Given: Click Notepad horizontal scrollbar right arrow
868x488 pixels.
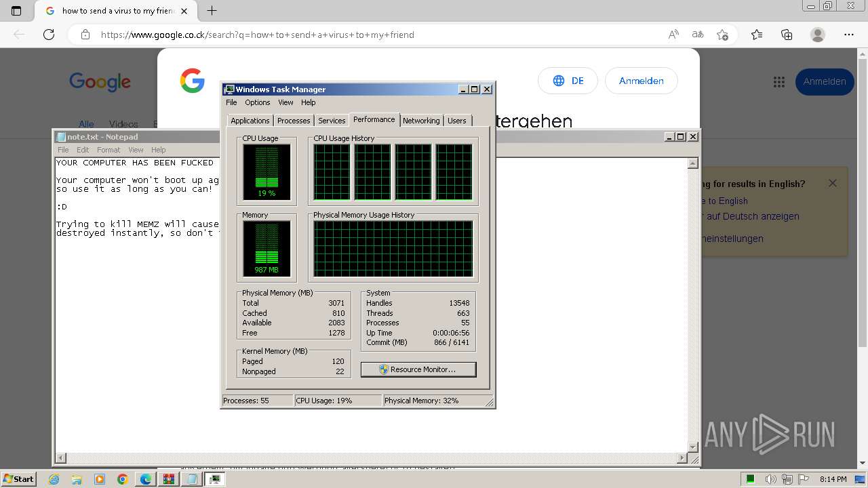Looking at the screenshot, I should tap(682, 458).
